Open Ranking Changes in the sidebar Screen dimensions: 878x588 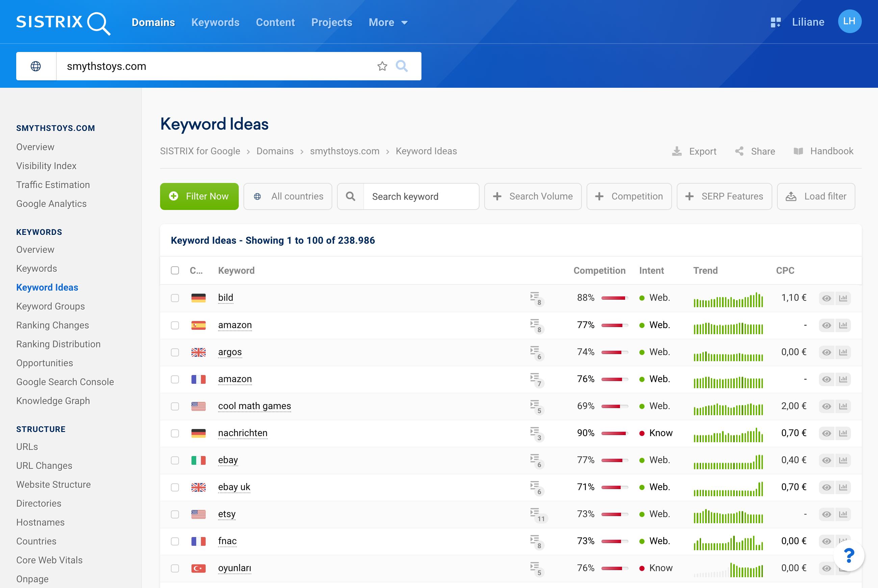click(52, 325)
